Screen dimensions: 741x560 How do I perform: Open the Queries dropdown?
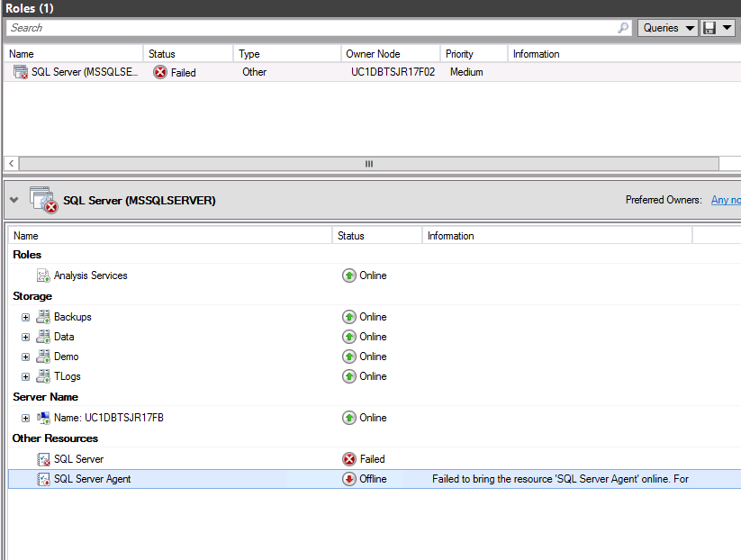[668, 28]
